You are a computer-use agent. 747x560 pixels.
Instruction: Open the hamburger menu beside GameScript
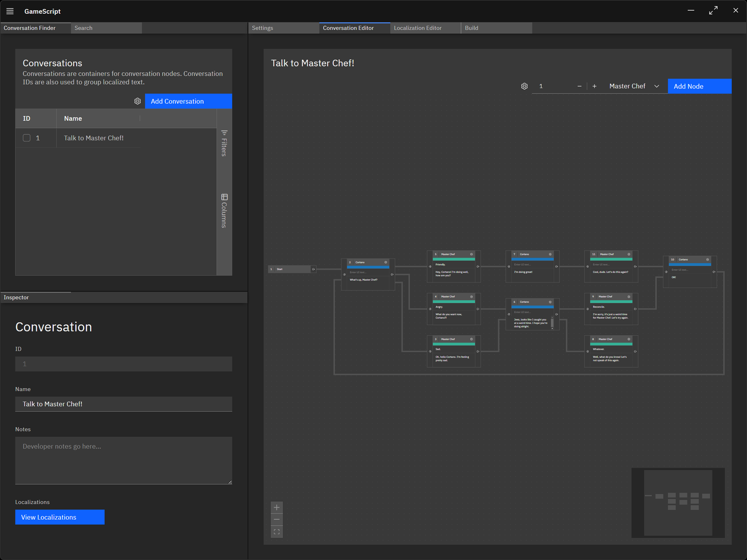click(10, 11)
